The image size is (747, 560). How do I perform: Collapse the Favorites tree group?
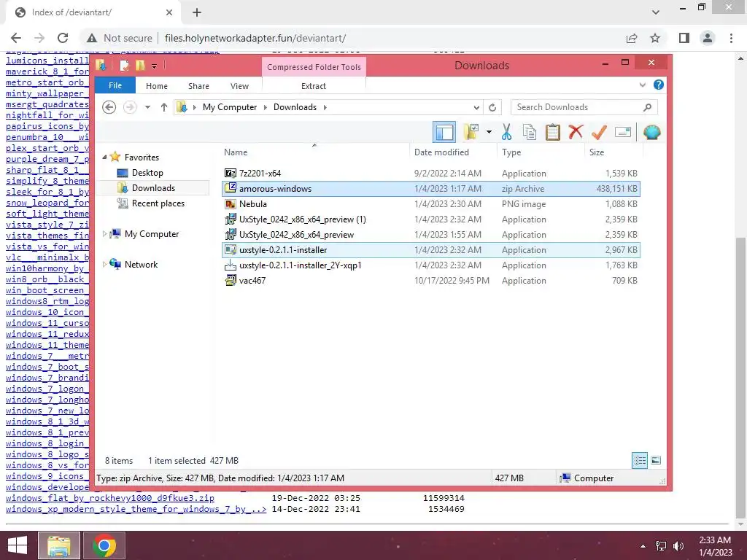click(105, 157)
